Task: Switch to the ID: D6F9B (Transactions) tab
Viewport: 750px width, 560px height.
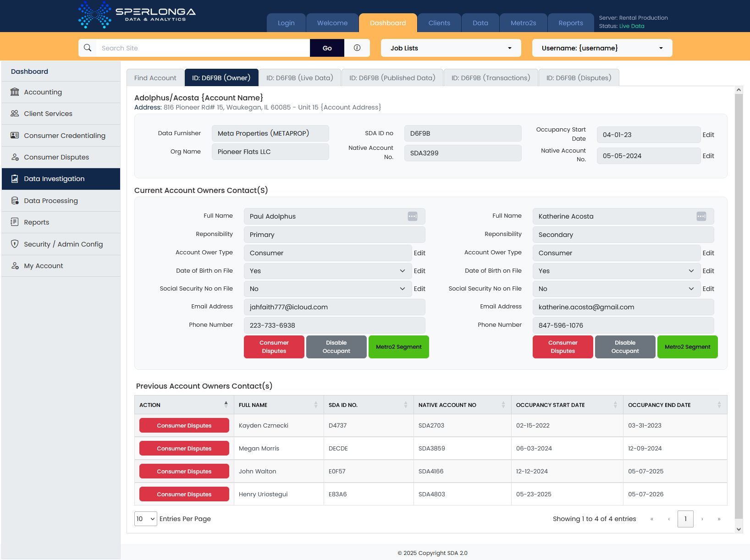Action: click(490, 77)
